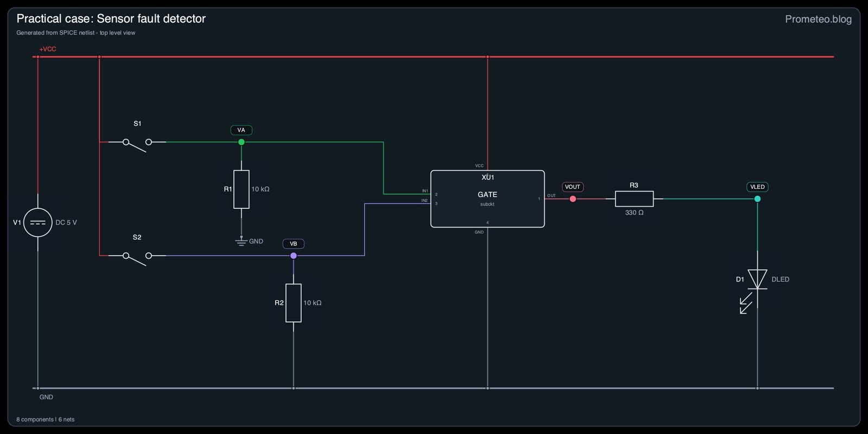Click the S2 reference label
Viewport: 868px width, 434px height.
[x=137, y=238]
